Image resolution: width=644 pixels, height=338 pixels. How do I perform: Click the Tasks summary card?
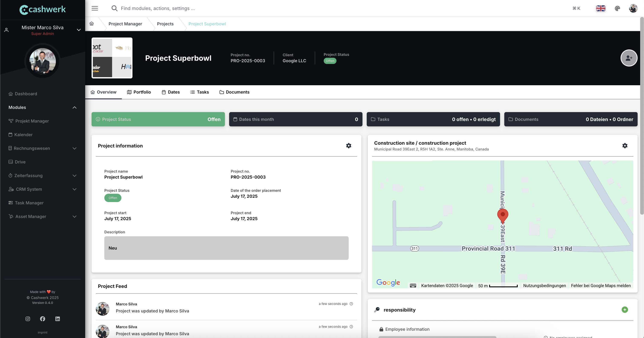coord(433,119)
